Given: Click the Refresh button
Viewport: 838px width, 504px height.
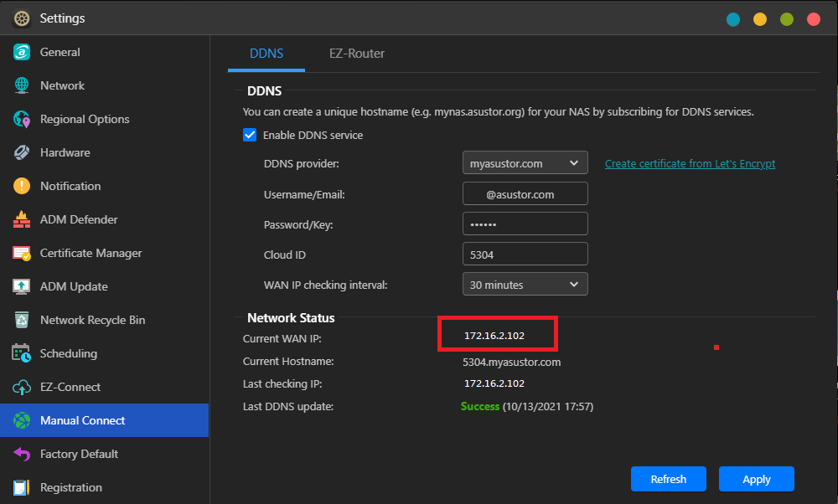Looking at the screenshot, I should [668, 479].
